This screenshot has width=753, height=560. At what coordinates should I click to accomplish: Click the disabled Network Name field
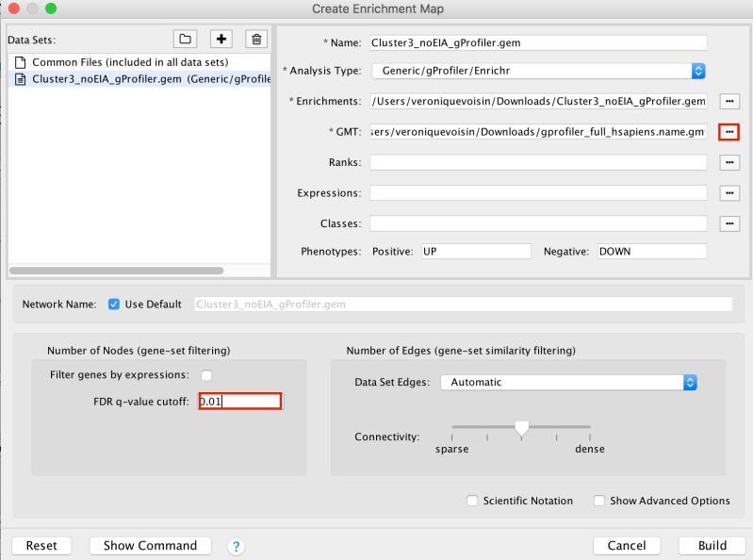[463, 305]
